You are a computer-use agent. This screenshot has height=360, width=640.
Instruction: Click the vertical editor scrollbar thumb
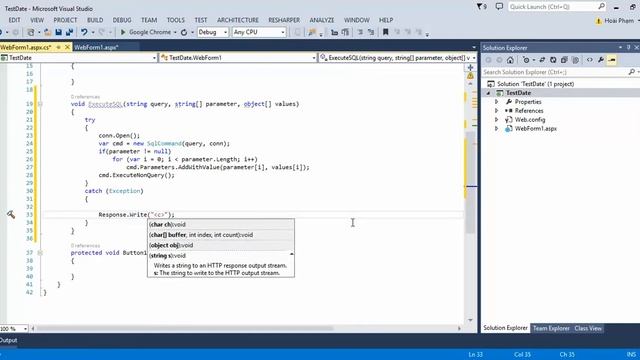point(470,182)
